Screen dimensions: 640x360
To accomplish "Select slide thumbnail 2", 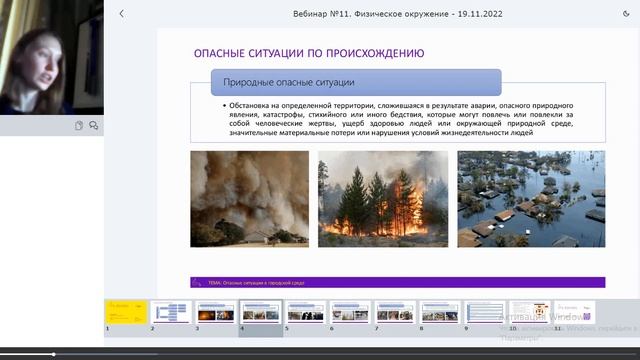I will click(171, 312).
